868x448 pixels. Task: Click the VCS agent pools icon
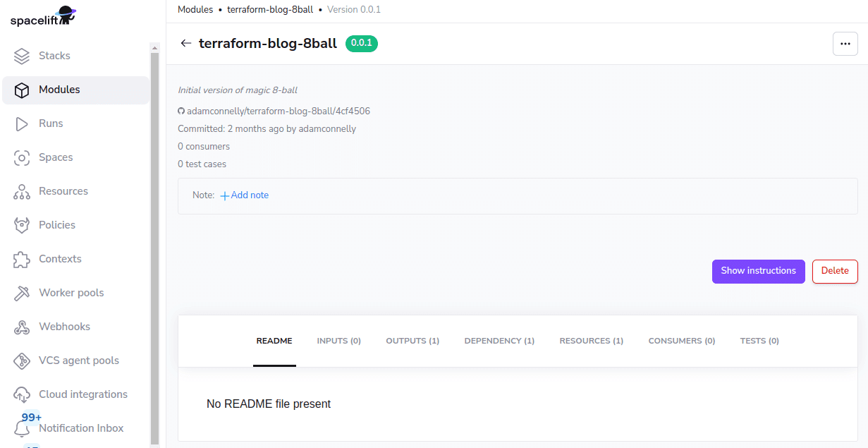click(x=22, y=361)
